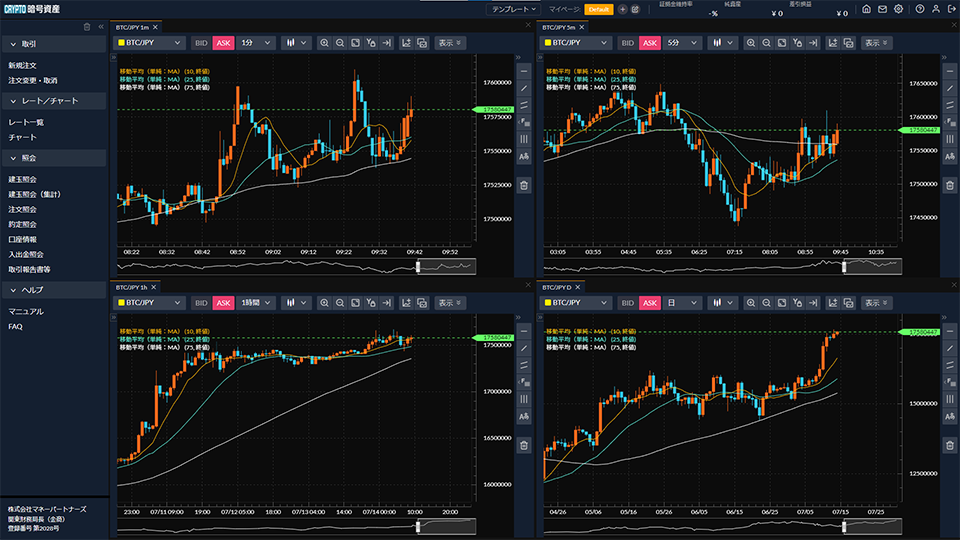Screen dimensions: 960x540
Task: Collapse the ヘルプ sidebar section
Action: 54,290
